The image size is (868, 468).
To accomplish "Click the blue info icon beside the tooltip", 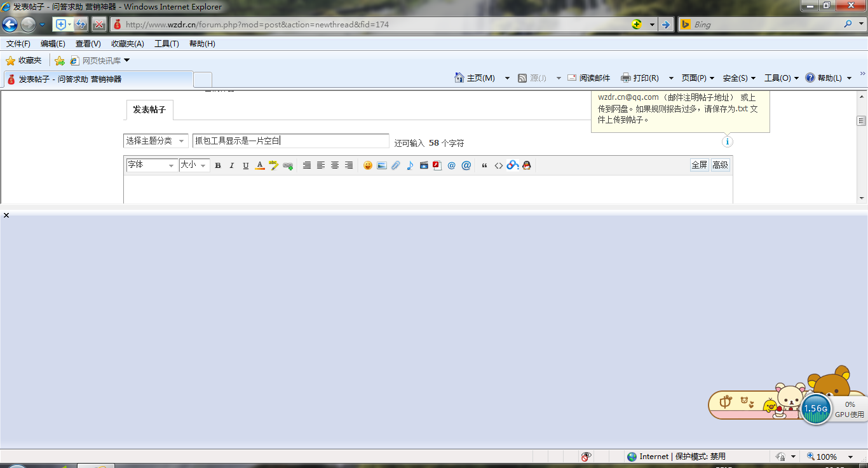I will (728, 142).
